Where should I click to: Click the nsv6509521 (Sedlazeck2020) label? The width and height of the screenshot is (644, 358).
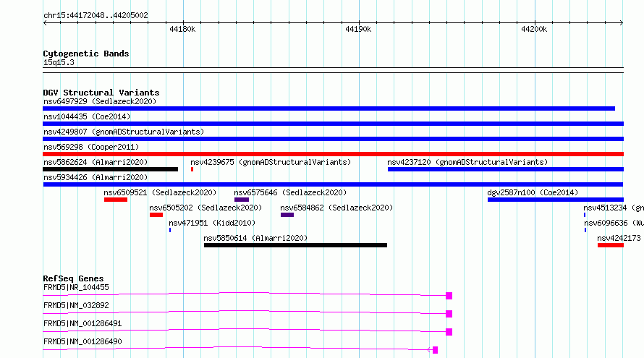(x=160, y=192)
